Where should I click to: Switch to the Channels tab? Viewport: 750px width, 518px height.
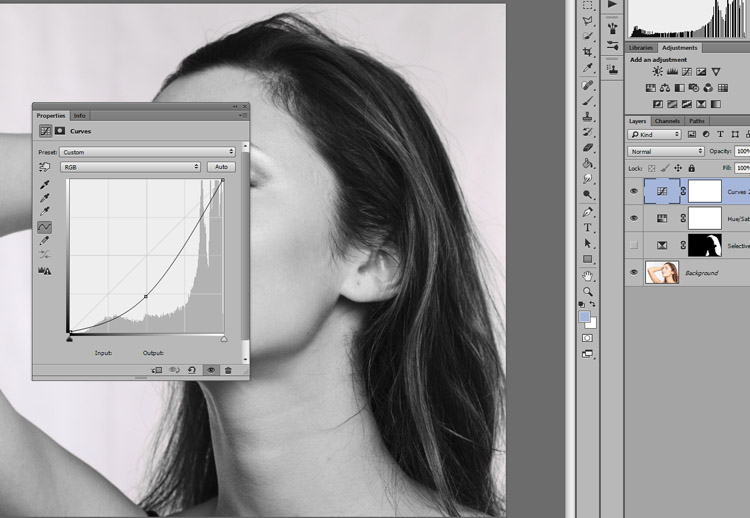coord(667,121)
